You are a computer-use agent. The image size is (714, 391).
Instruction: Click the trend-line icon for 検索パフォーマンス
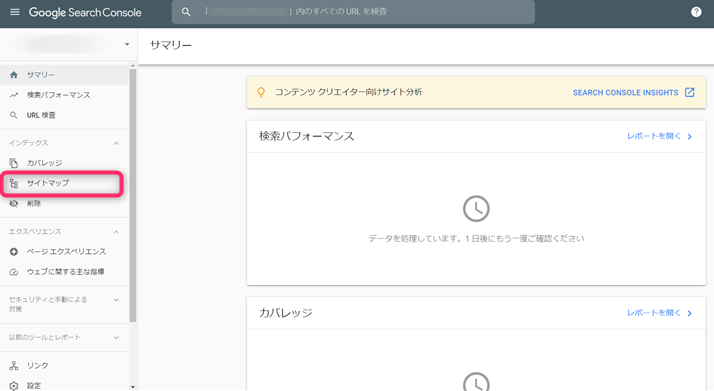[14, 95]
